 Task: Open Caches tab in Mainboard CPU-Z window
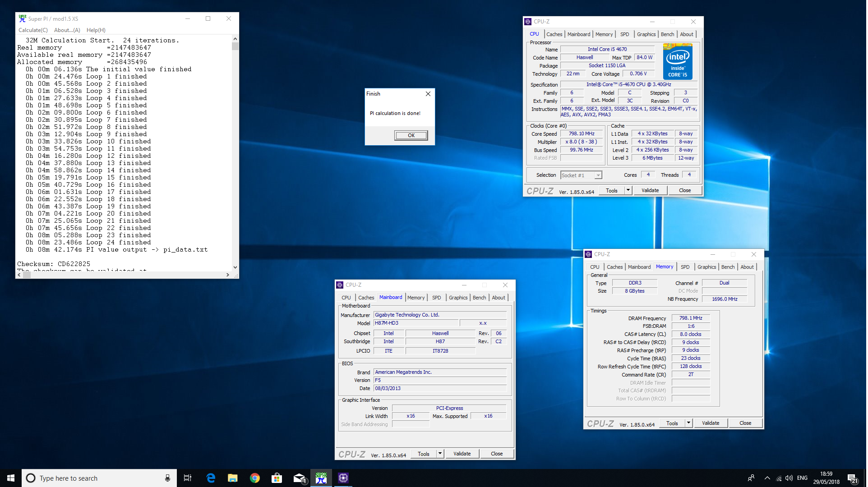(366, 298)
